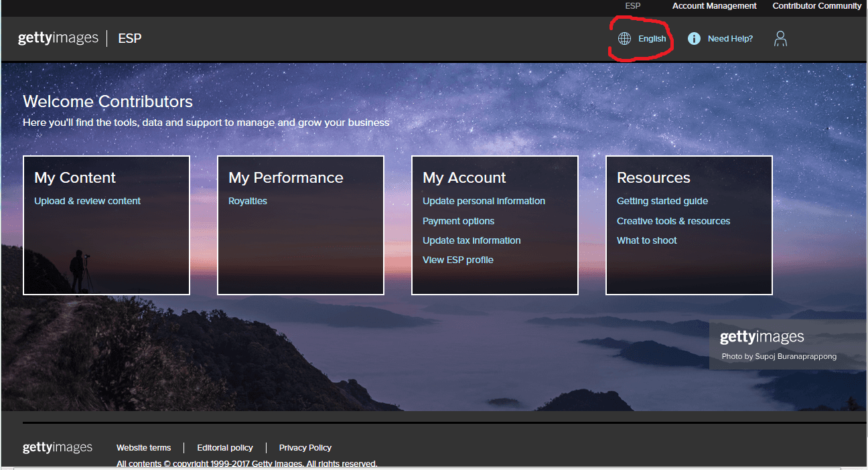This screenshot has height=470, width=868.
Task: Open the user profile icon
Action: pyautogui.click(x=780, y=39)
